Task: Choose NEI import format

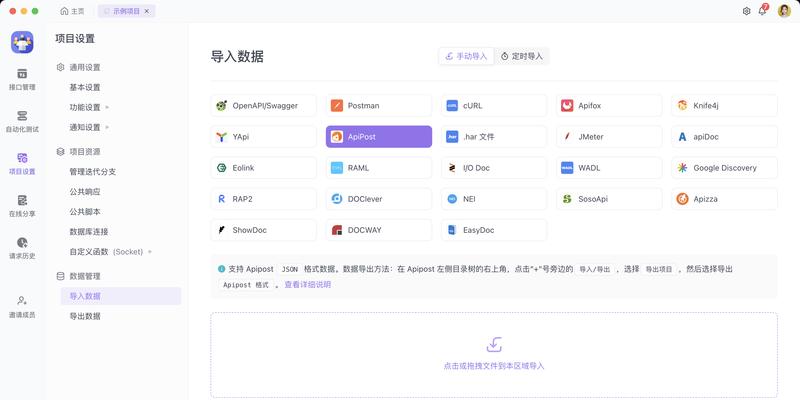Action: (x=494, y=199)
